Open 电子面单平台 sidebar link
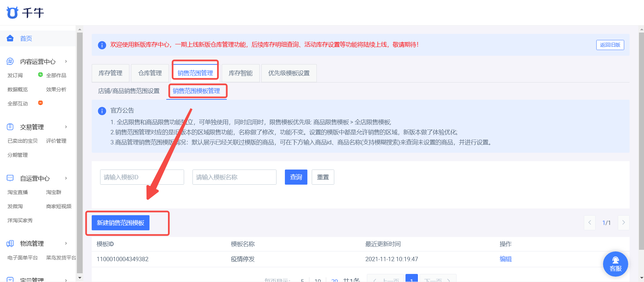 [x=23, y=257]
